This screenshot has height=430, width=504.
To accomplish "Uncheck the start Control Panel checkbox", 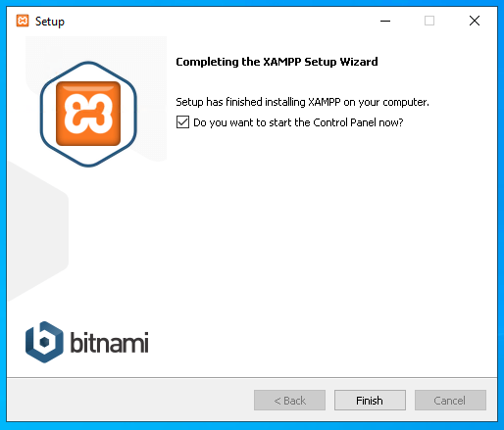I will [x=182, y=122].
